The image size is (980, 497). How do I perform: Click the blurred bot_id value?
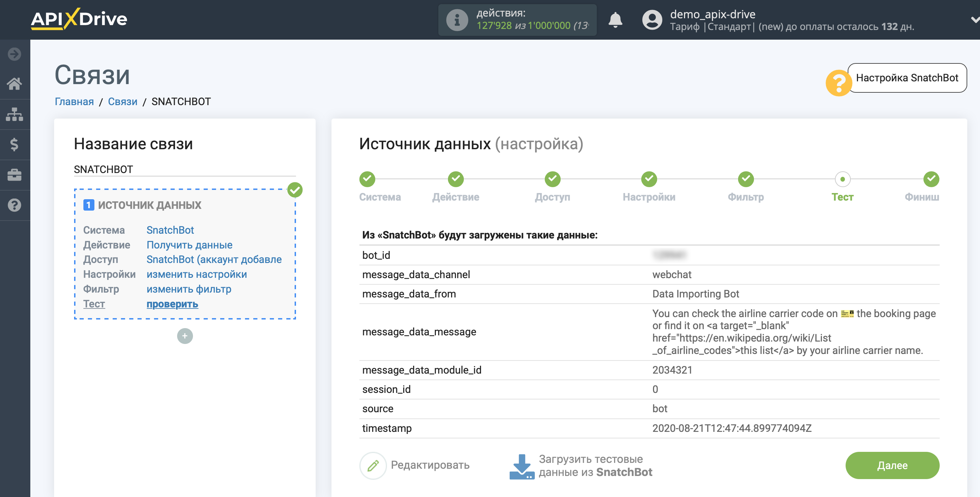point(669,255)
